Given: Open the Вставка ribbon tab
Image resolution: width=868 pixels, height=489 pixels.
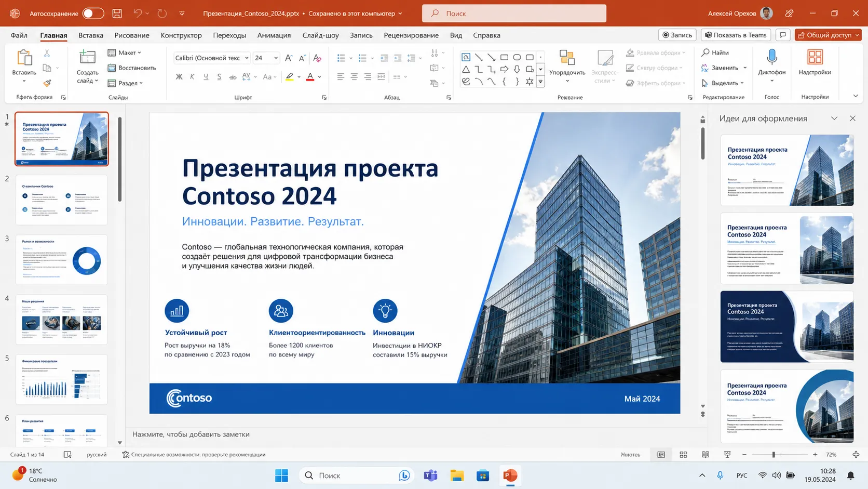Looking at the screenshot, I should [x=91, y=35].
